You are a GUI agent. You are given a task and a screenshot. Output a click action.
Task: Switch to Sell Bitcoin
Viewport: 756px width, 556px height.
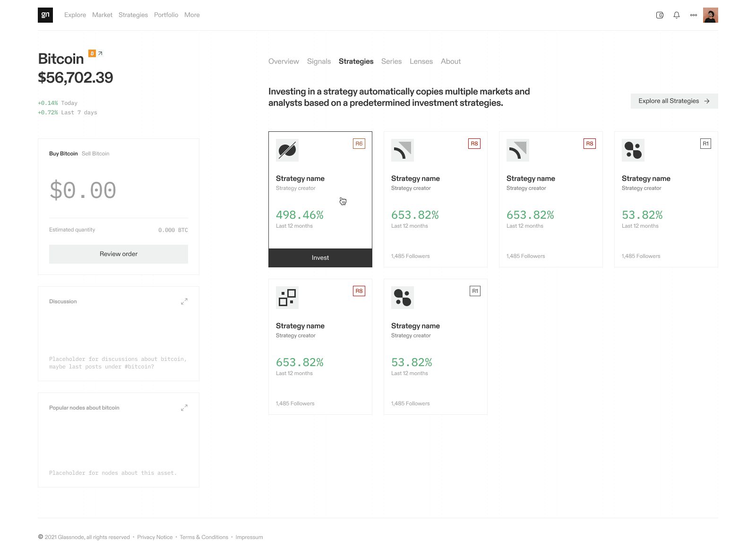[95, 154]
